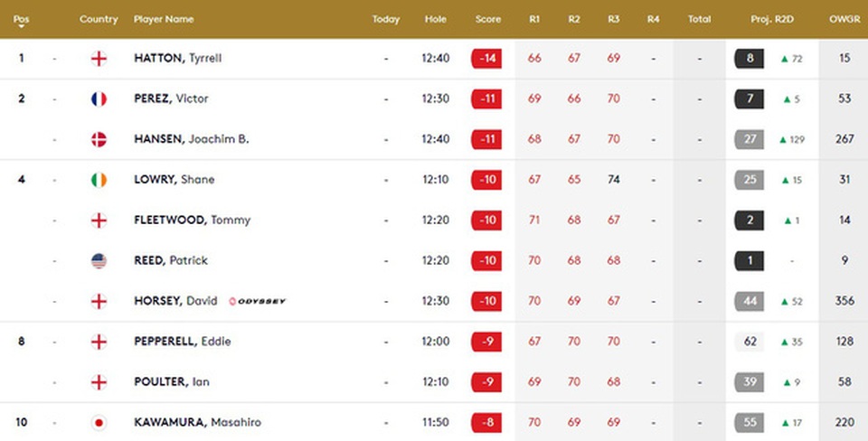Viewport: 868px width, 441px height.
Task: Click Proj. R2D badge 27 for Hansen
Action: click(x=749, y=139)
